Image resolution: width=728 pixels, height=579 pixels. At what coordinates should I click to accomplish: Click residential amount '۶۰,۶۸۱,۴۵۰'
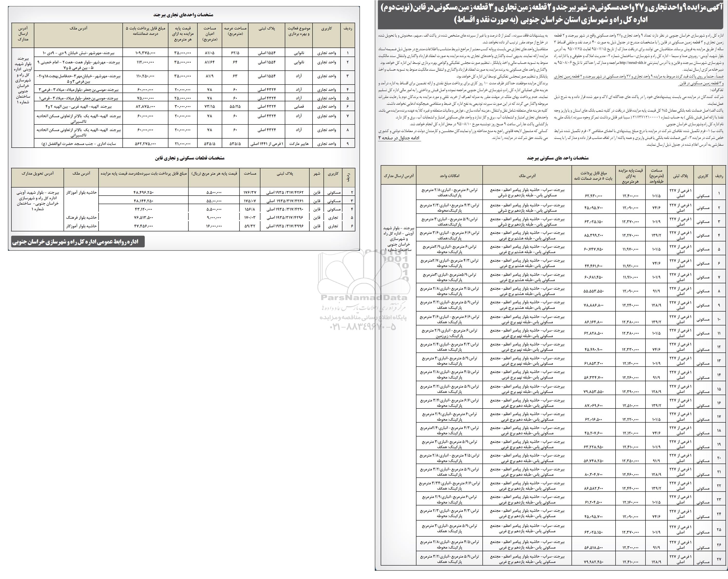pyautogui.click(x=594, y=277)
